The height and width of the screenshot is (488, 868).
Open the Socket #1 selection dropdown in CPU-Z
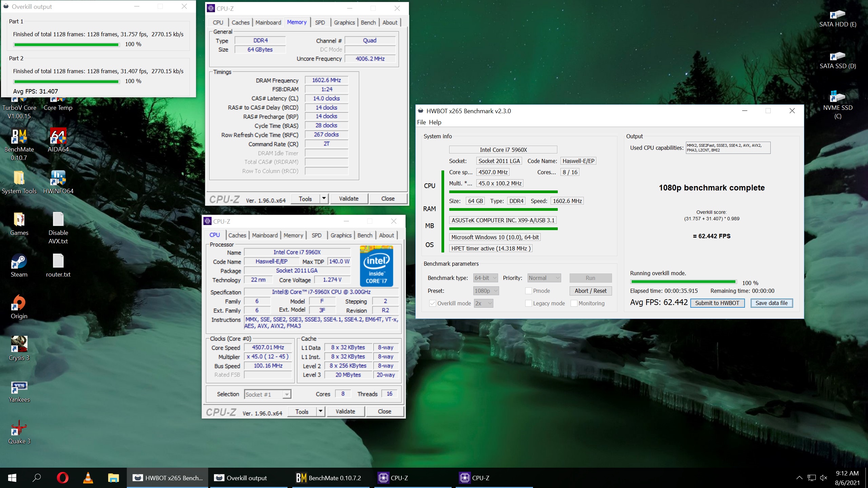pos(268,394)
